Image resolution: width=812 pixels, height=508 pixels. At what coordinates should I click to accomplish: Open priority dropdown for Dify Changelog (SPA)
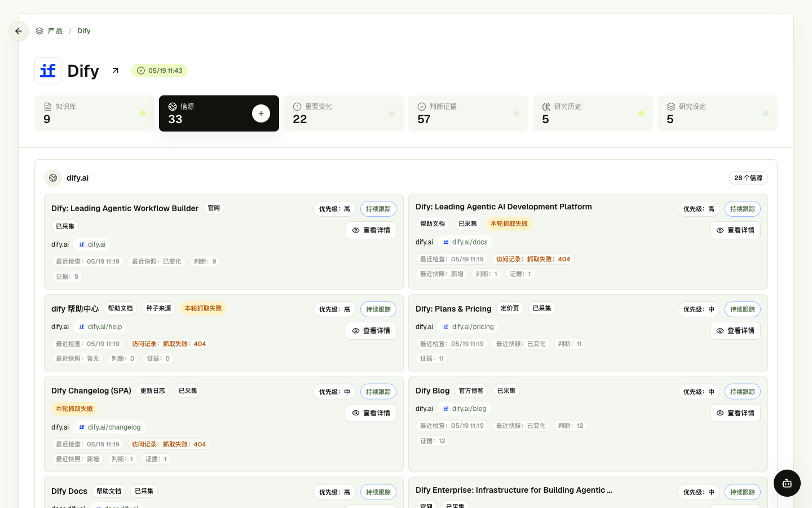(334, 392)
